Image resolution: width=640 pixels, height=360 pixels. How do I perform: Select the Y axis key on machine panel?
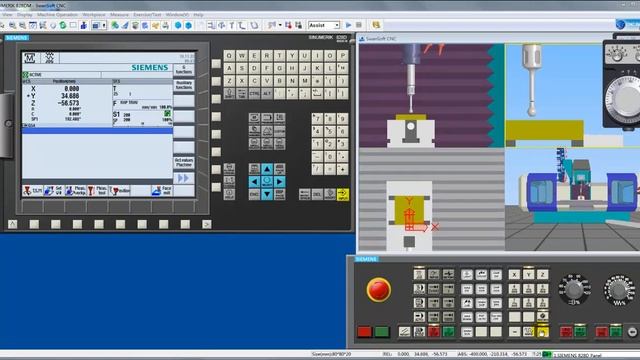tap(529, 275)
